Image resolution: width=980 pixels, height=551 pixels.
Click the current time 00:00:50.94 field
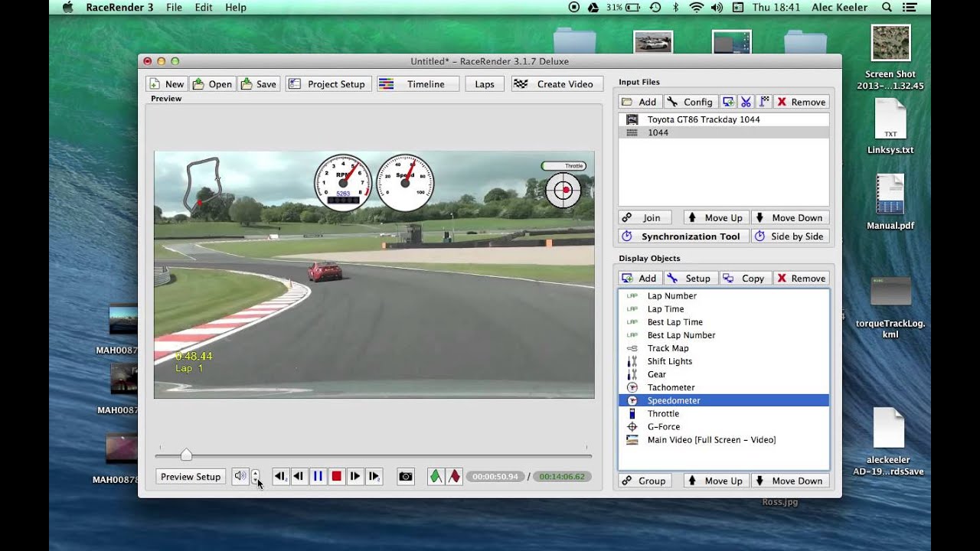click(495, 477)
